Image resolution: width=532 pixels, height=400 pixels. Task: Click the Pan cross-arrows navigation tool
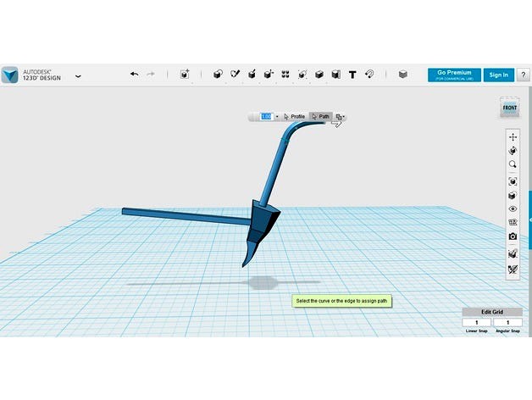(x=513, y=136)
